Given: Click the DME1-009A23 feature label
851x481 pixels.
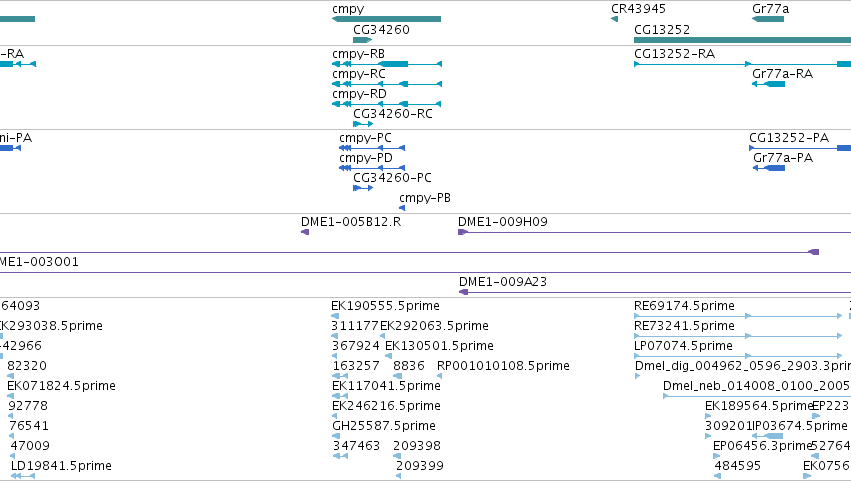Looking at the screenshot, I should click(x=502, y=281).
